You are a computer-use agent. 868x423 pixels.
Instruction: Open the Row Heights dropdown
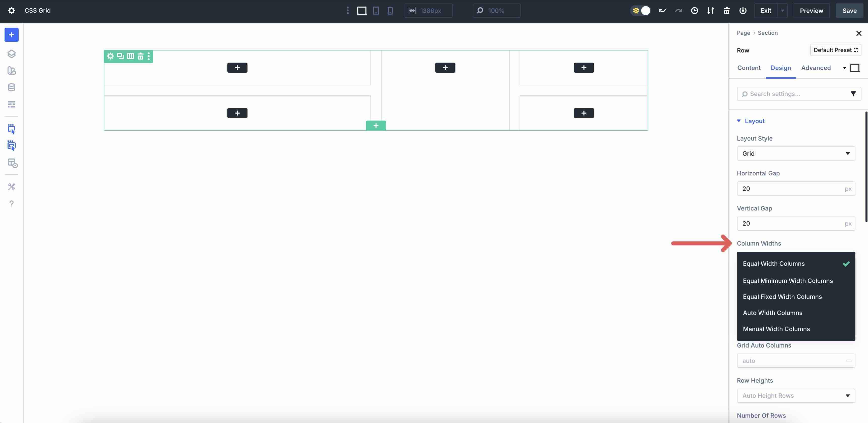(796, 396)
